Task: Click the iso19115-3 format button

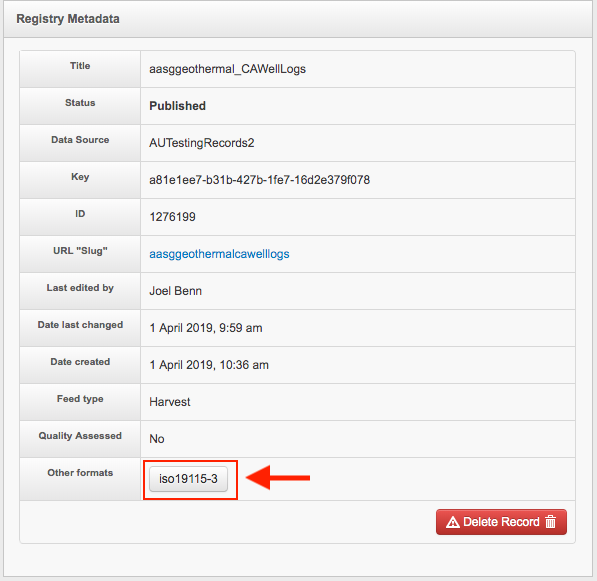Action: coord(188,479)
